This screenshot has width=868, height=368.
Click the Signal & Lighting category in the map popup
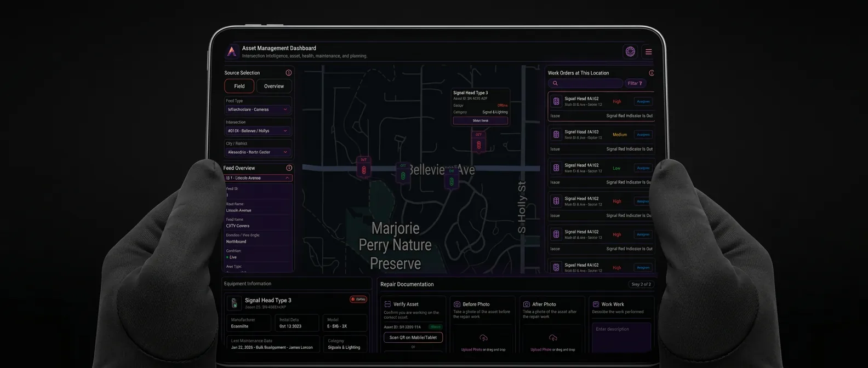click(495, 112)
